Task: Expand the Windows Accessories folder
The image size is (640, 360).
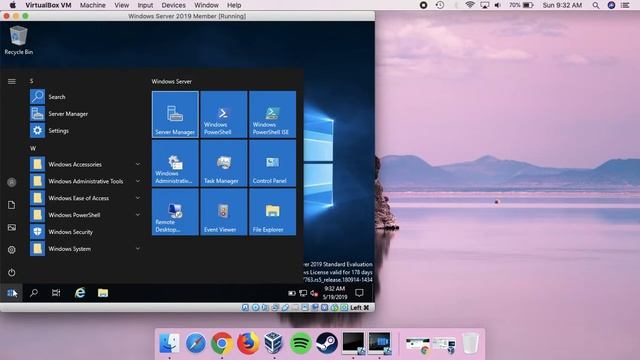Action: click(x=86, y=164)
